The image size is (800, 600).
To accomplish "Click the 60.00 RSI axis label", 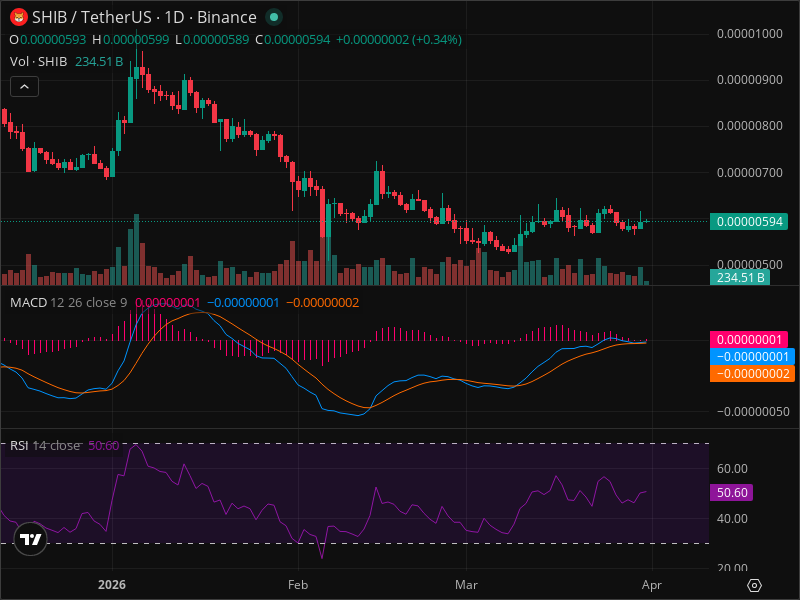I will pos(732,468).
